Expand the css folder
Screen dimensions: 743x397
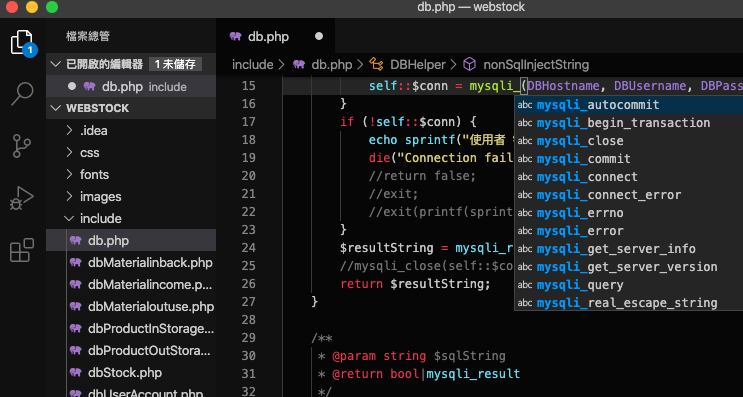(70, 152)
